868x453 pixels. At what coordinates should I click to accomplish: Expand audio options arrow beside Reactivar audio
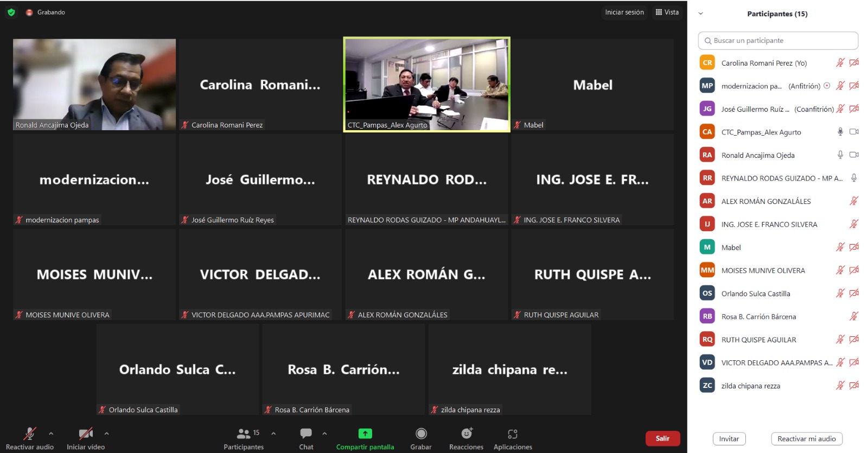tap(51, 433)
